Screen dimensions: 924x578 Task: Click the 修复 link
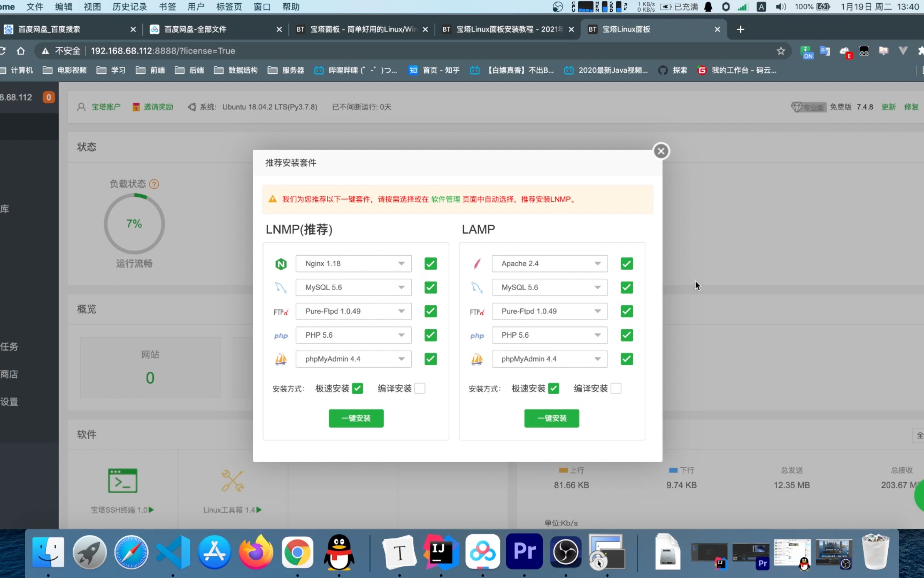(x=911, y=107)
